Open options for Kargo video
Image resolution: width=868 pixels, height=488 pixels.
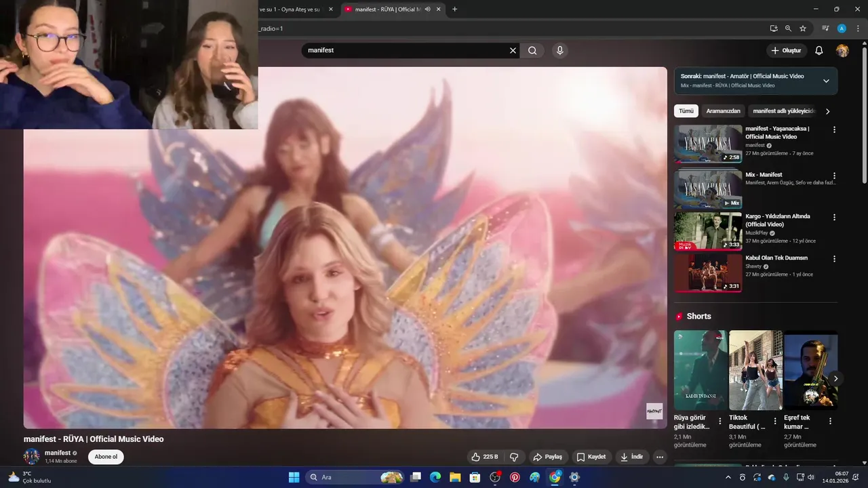pyautogui.click(x=834, y=218)
